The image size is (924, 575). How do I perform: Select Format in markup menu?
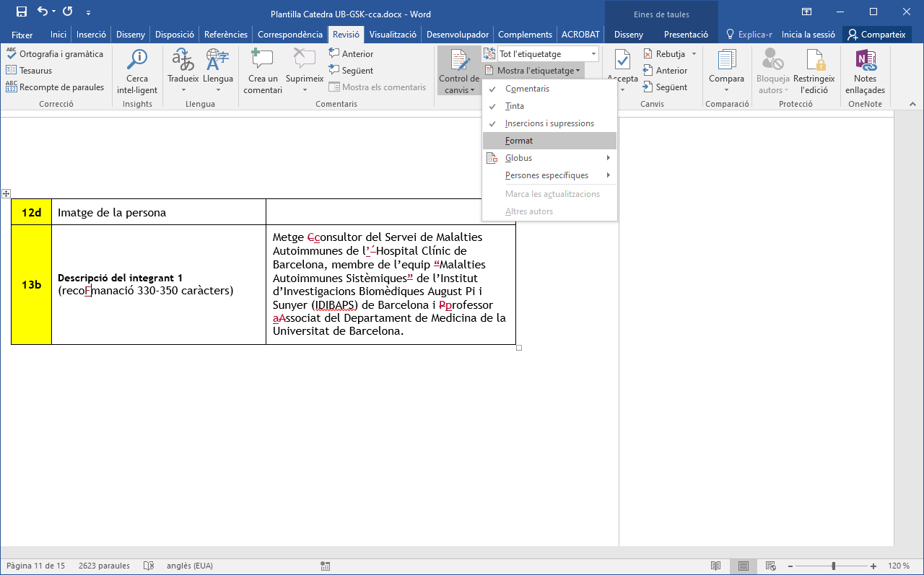pos(519,141)
